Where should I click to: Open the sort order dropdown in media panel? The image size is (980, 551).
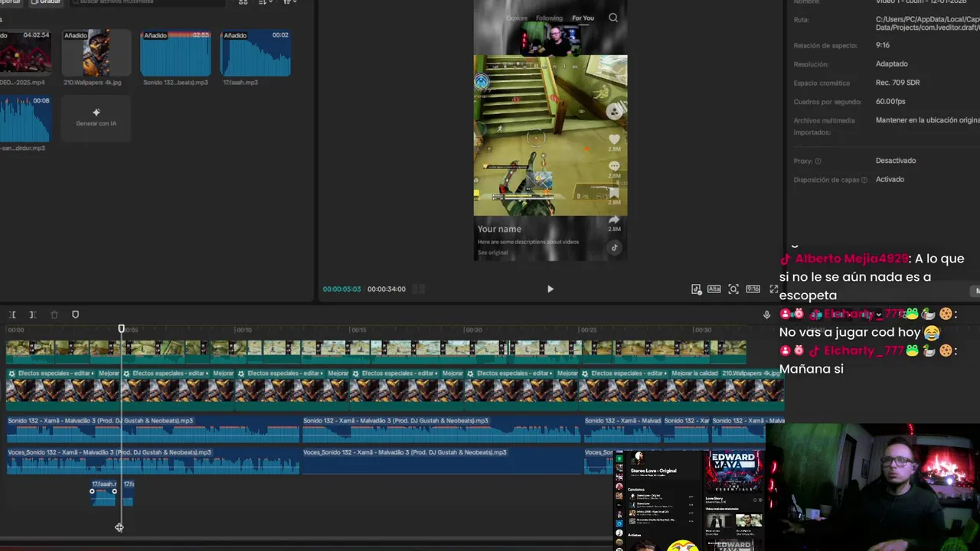(x=266, y=2)
